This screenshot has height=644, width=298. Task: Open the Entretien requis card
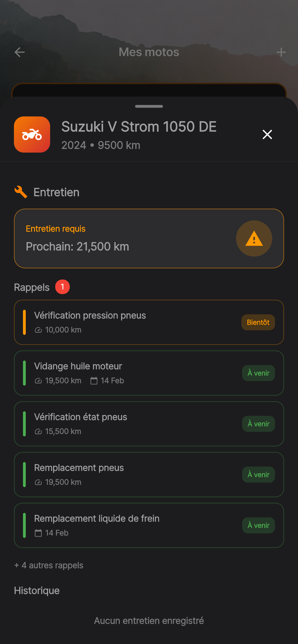tap(149, 239)
